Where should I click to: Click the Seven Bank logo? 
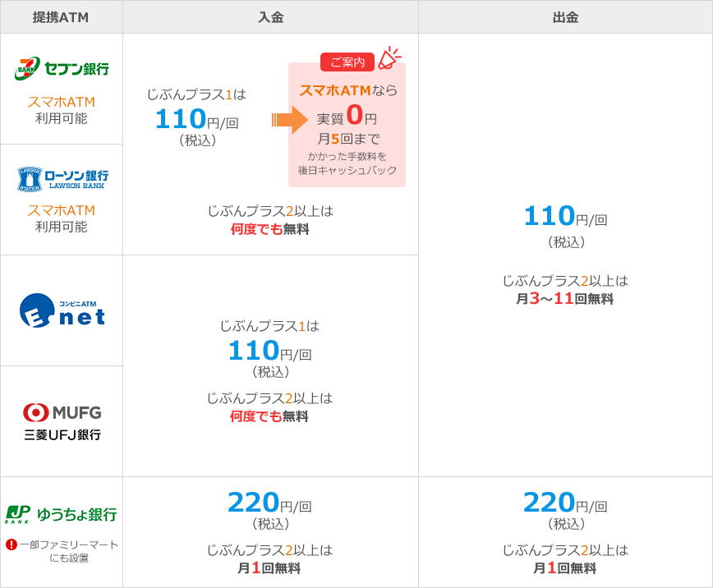62,69
